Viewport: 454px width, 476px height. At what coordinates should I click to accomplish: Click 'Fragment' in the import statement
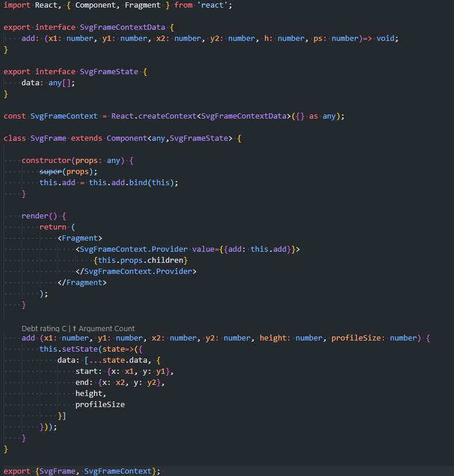click(x=142, y=5)
